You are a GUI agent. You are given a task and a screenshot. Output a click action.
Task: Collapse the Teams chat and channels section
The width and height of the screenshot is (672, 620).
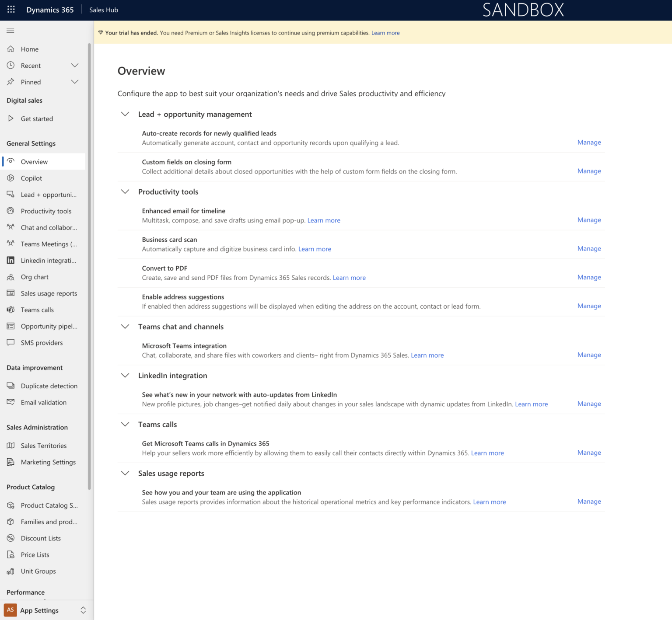(125, 327)
